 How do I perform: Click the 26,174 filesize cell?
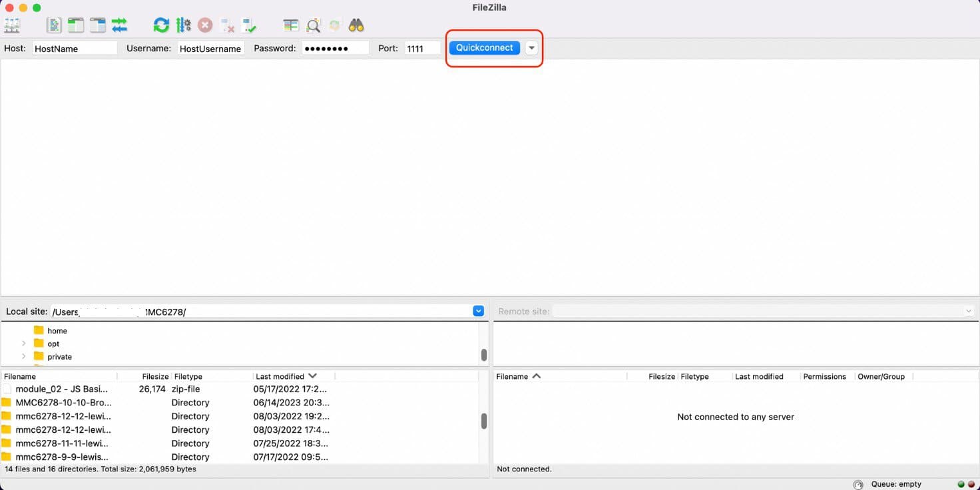(x=152, y=389)
